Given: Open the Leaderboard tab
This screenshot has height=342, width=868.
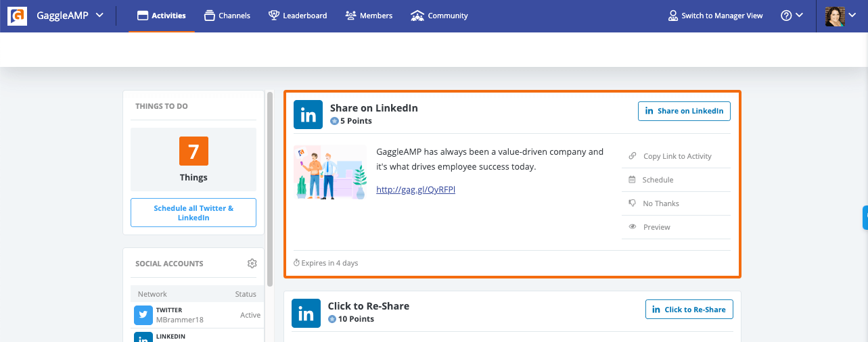Looking at the screenshot, I should tap(298, 16).
